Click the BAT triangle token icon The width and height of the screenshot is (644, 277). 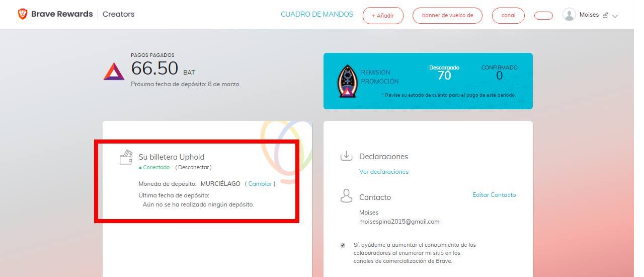point(114,72)
